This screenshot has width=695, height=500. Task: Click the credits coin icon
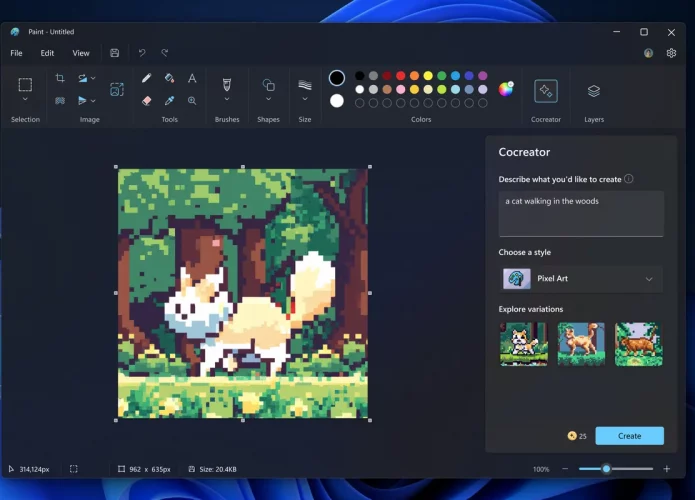(572, 436)
